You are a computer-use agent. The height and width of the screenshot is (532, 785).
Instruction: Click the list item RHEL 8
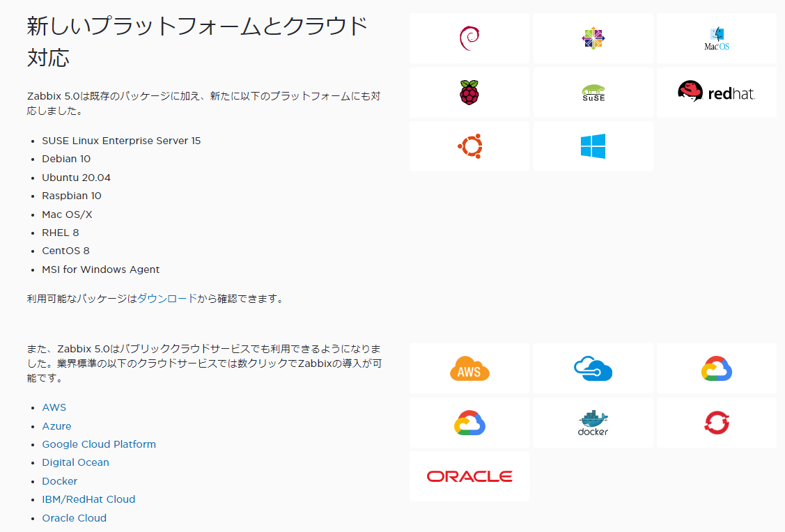(60, 233)
